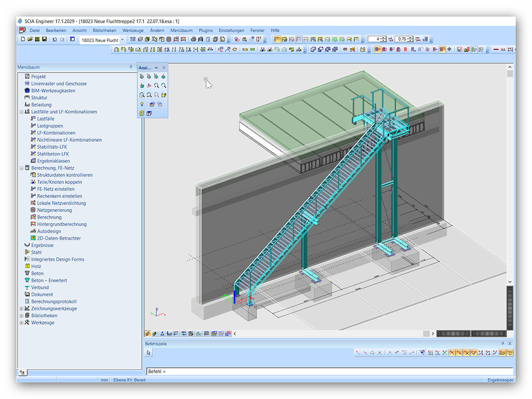Click the yellow light bulb icon in view palette

point(142,104)
